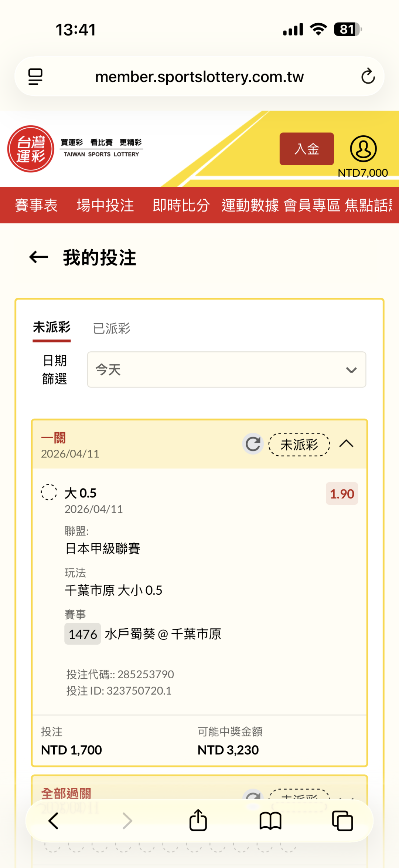Tap the Safari share icon
399x868 pixels.
pyautogui.click(x=198, y=821)
